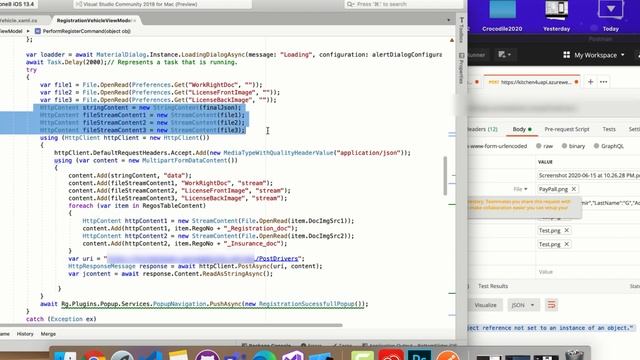640x360 pixels.
Task: Select the binary body type in Postman
Action: point(573,146)
